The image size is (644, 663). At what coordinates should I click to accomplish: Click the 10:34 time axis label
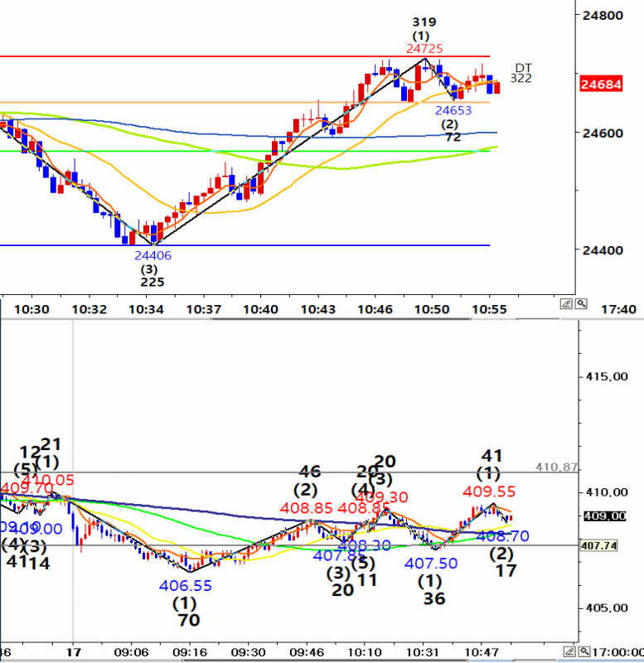[x=147, y=309]
